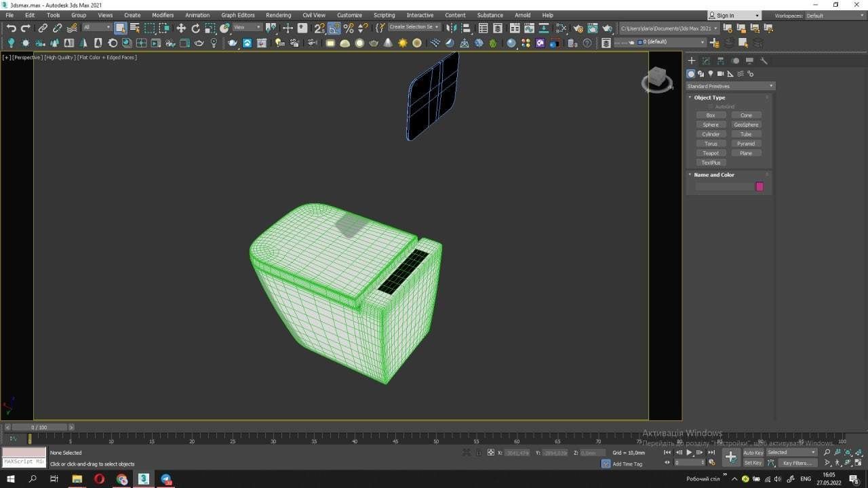Click the ViewCube in the viewport
868x488 pixels.
tap(656, 80)
